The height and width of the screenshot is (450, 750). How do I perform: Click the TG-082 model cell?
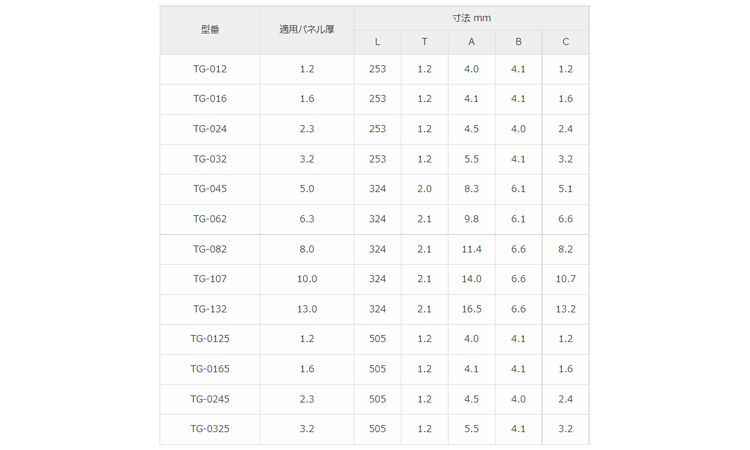pos(210,249)
